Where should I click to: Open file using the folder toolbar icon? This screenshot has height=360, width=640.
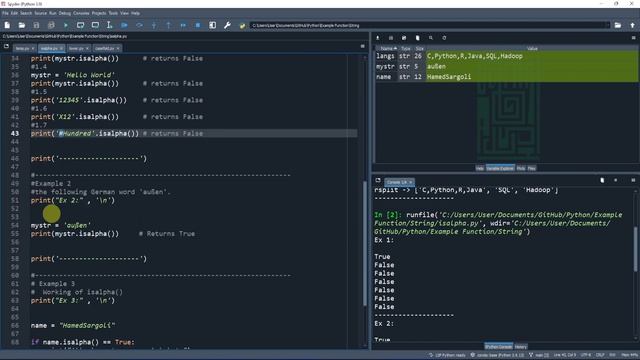tap(22, 25)
